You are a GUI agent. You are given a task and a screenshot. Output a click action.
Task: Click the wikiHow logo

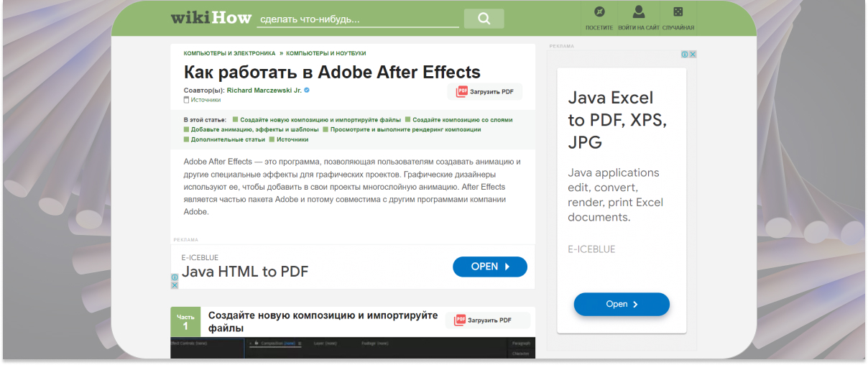(211, 17)
